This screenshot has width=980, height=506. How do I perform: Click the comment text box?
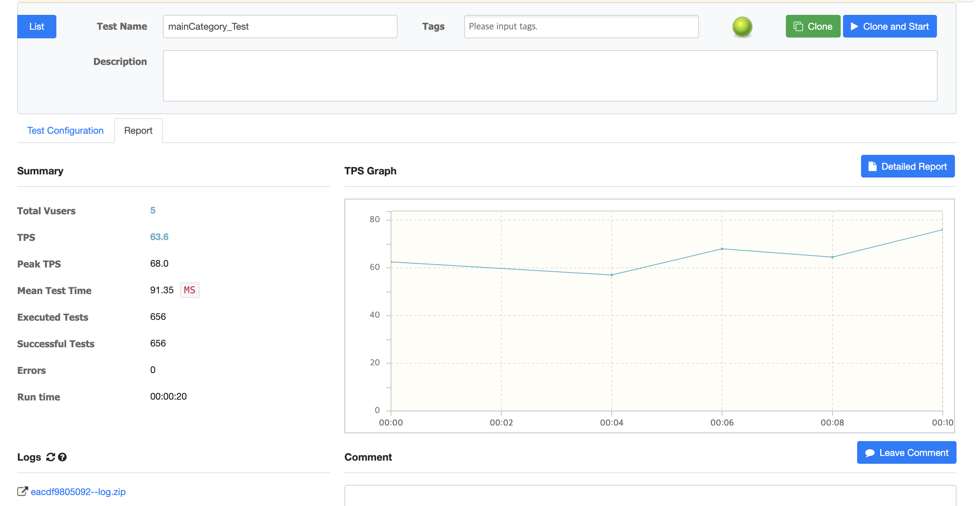pos(650,496)
